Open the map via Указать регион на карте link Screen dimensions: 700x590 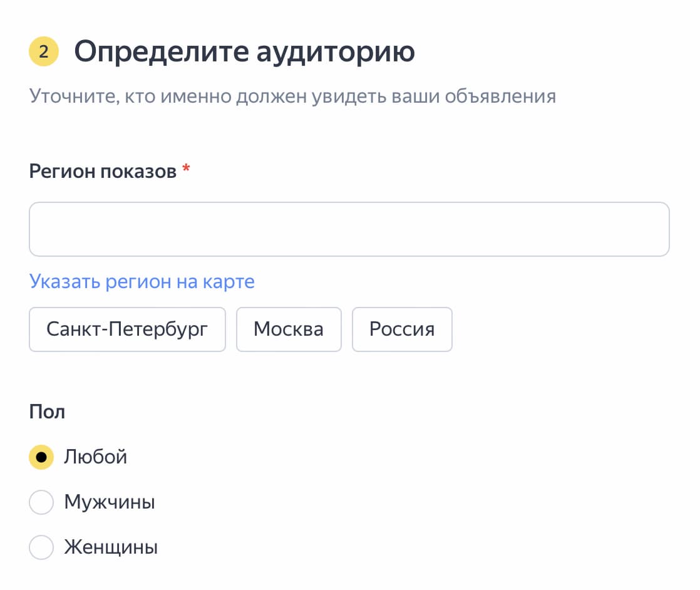(x=142, y=282)
